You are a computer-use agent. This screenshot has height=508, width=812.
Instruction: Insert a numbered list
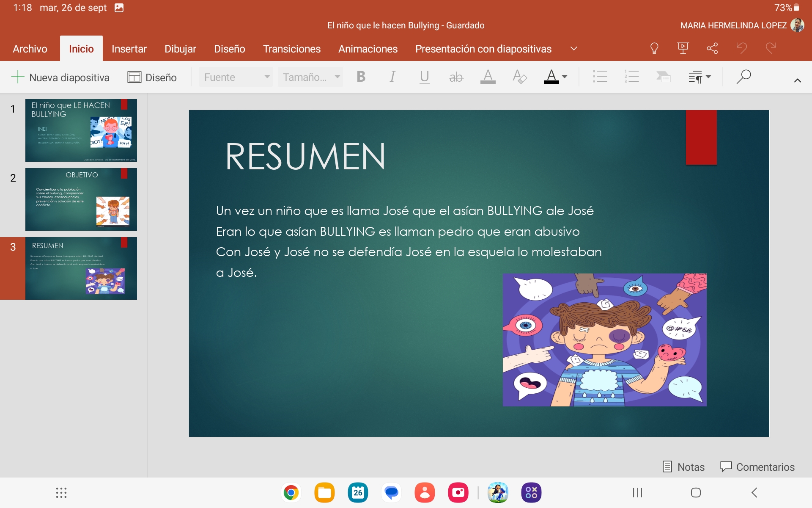tap(631, 77)
